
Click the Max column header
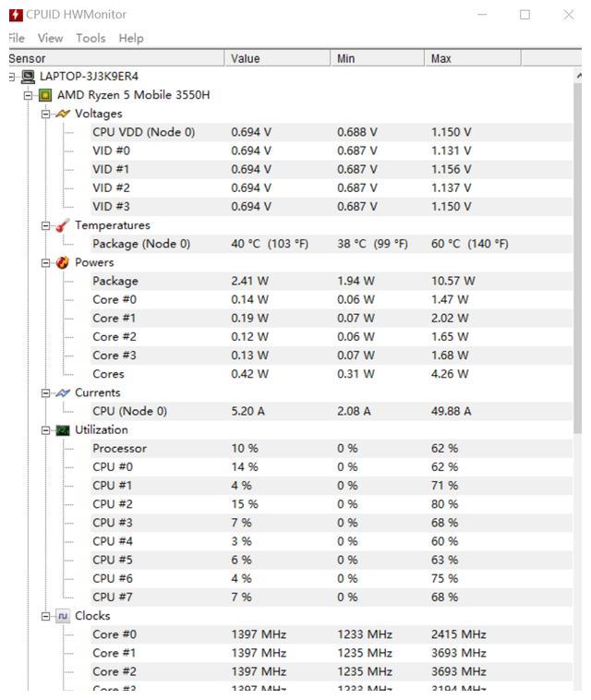coord(472,58)
